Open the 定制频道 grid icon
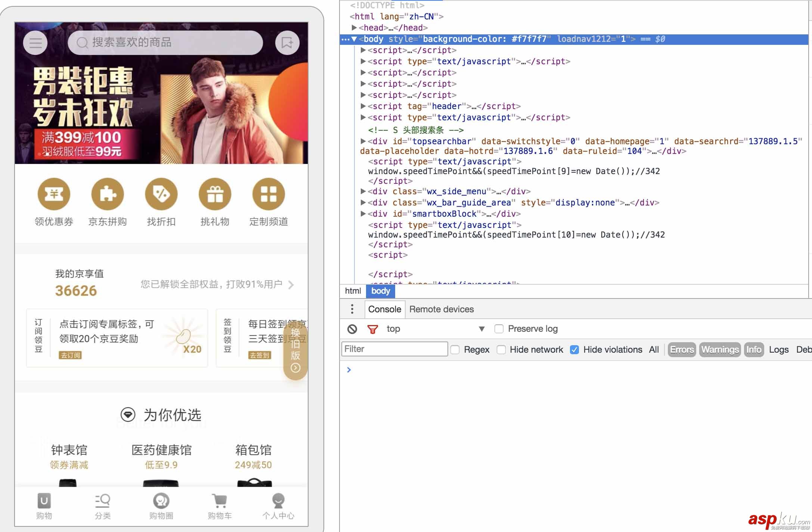The width and height of the screenshot is (812, 532). click(268, 194)
